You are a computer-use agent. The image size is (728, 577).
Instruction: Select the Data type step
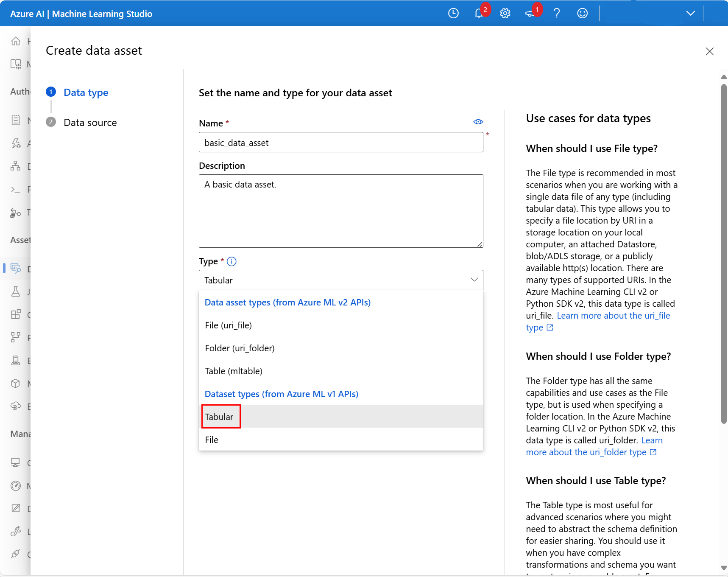(86, 92)
